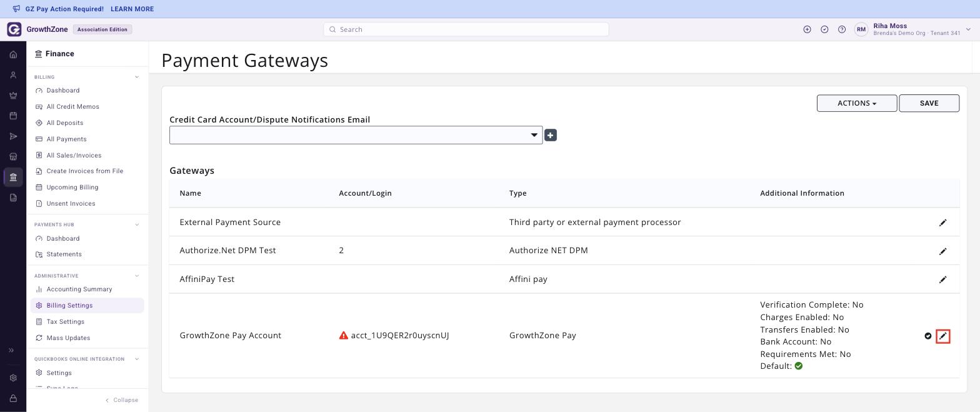Open the store icon in left rail
The height and width of the screenshot is (412, 980).
pyautogui.click(x=13, y=157)
